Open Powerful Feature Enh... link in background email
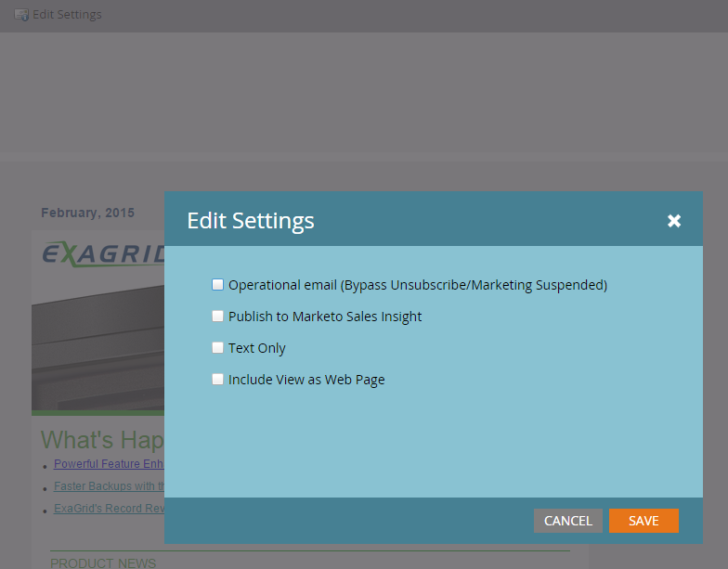Image resolution: width=728 pixels, height=569 pixels. (x=109, y=464)
